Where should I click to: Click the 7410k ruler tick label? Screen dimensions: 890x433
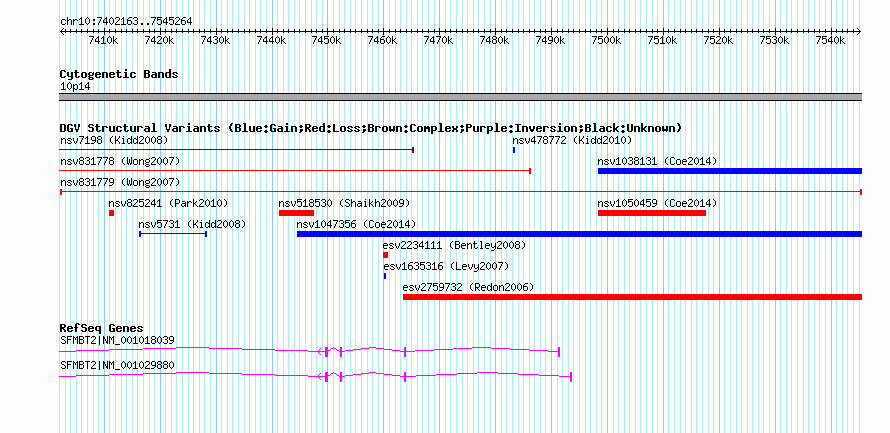pos(103,40)
